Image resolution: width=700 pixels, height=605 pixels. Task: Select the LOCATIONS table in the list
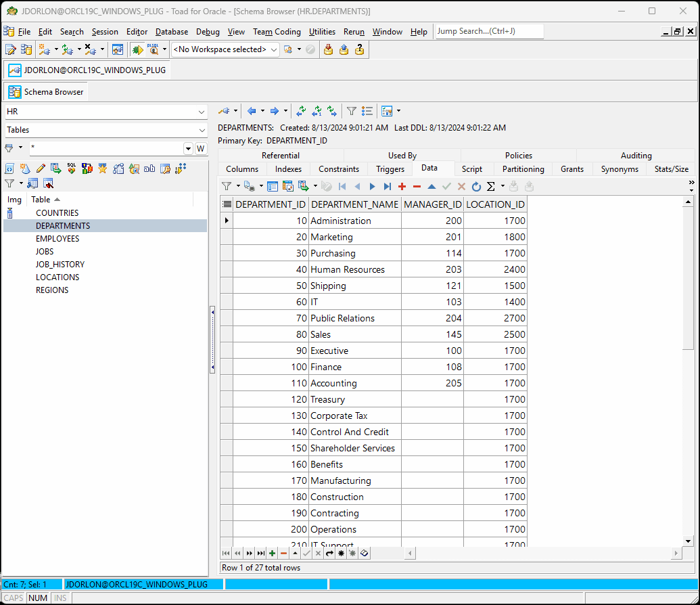coord(57,277)
